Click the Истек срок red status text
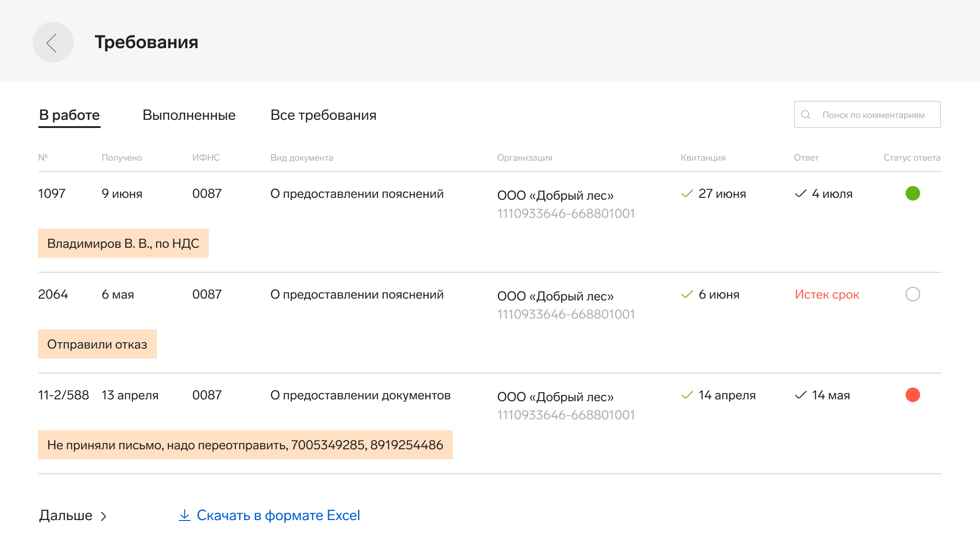This screenshot has height=560, width=980. [827, 295]
